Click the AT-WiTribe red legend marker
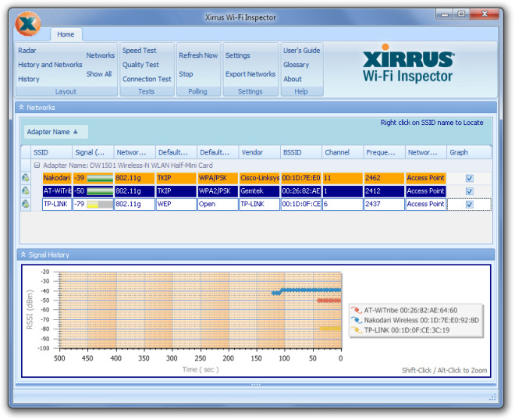This screenshot has width=515, height=420. 357,310
